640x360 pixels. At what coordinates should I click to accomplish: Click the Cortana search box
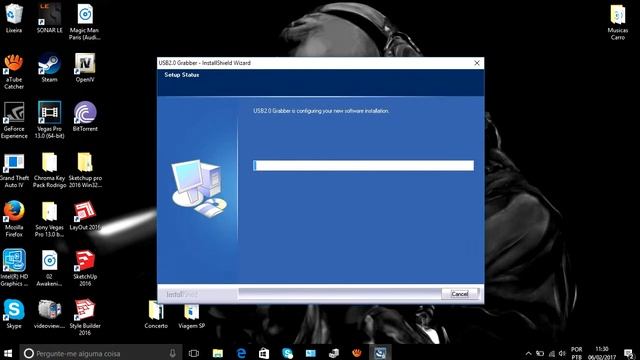[x=100, y=353]
